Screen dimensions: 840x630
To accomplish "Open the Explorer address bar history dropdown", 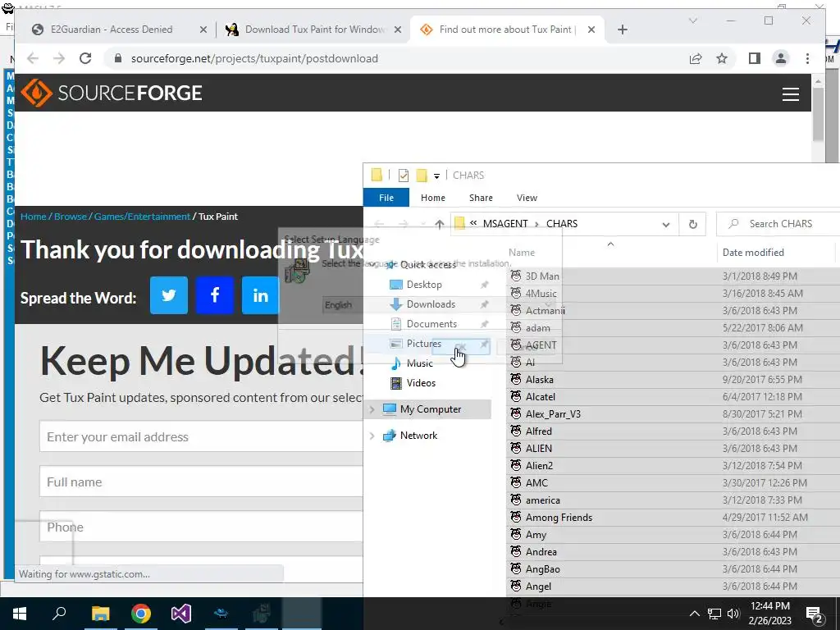I will click(x=666, y=225).
